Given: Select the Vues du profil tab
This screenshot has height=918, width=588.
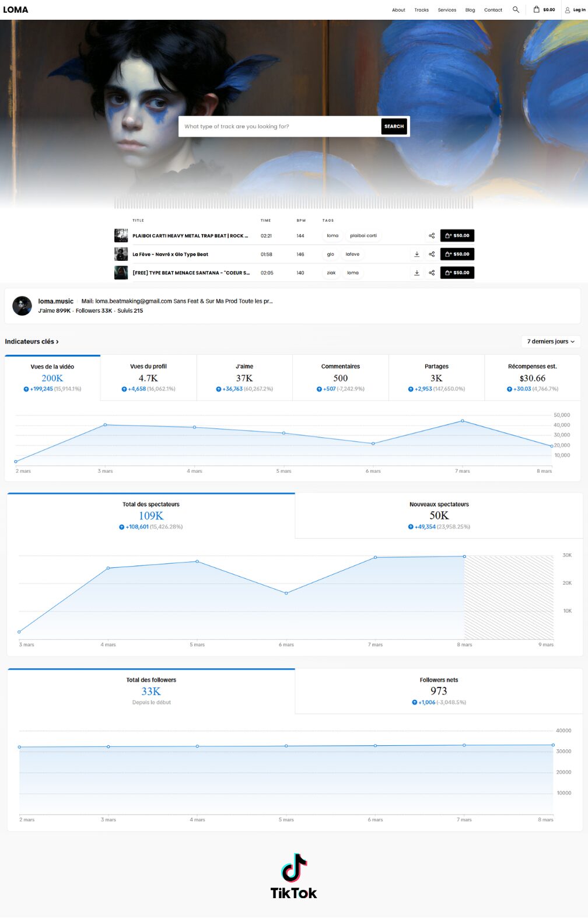Looking at the screenshot, I should (x=148, y=377).
